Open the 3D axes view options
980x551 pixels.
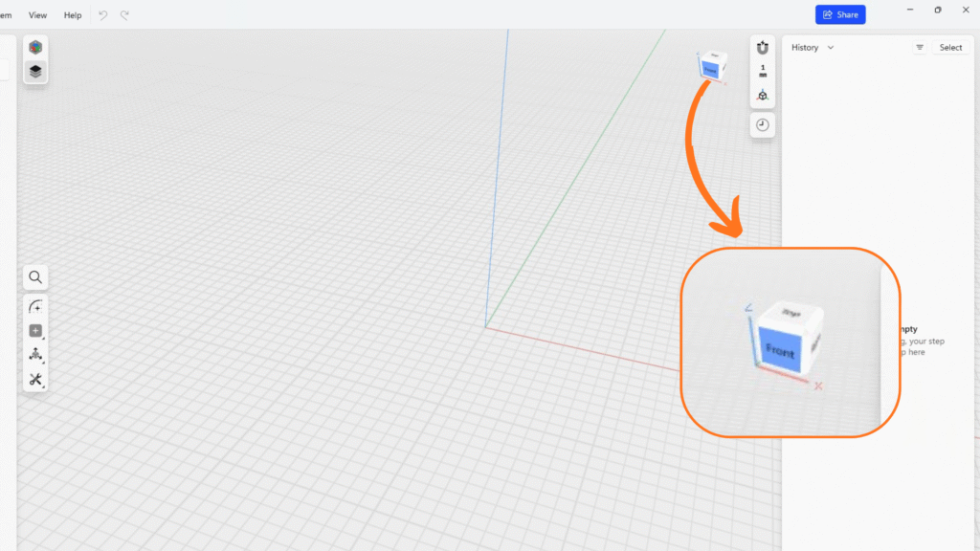click(763, 95)
